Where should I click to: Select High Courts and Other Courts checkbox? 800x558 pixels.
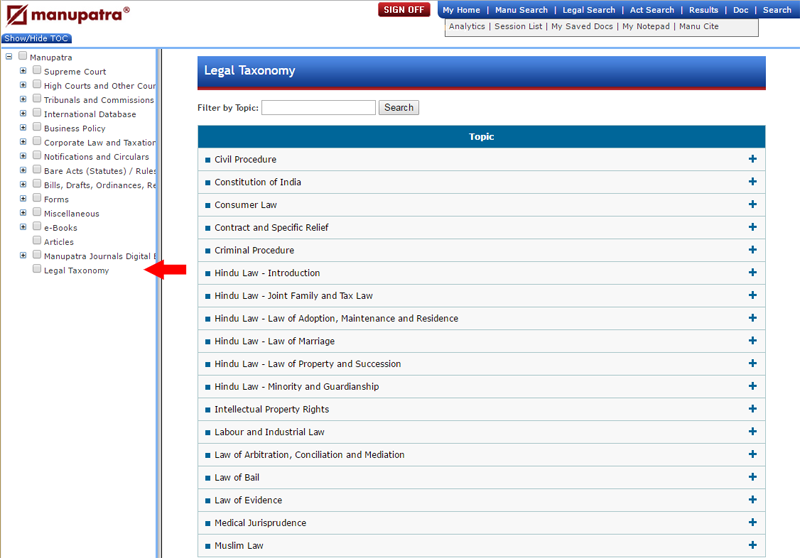pyautogui.click(x=37, y=84)
